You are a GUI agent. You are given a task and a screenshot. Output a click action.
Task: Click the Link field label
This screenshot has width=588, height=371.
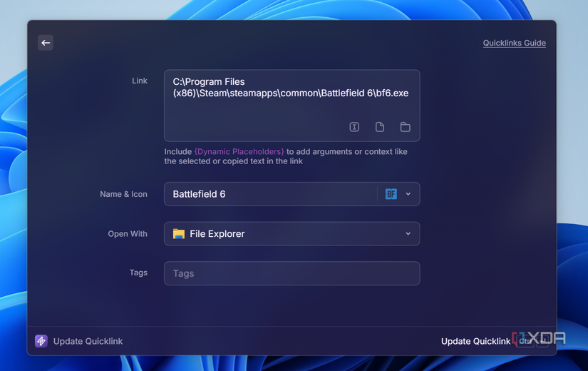140,81
